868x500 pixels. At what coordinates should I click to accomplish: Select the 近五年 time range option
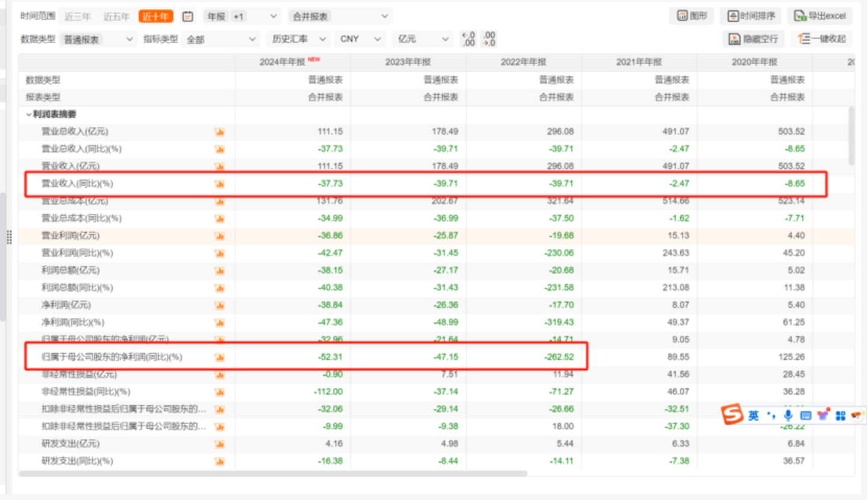[x=116, y=17]
